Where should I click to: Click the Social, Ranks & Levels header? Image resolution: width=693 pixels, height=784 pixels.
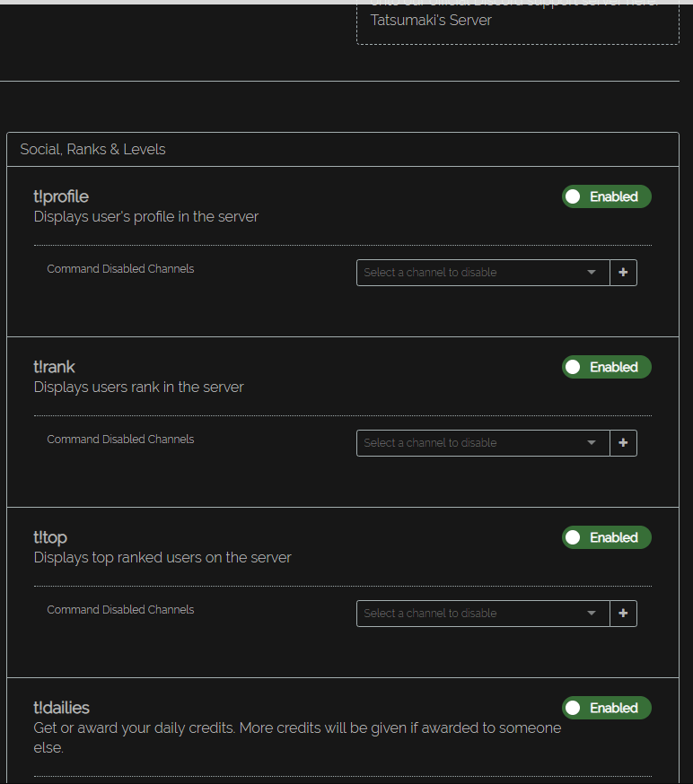(x=92, y=149)
